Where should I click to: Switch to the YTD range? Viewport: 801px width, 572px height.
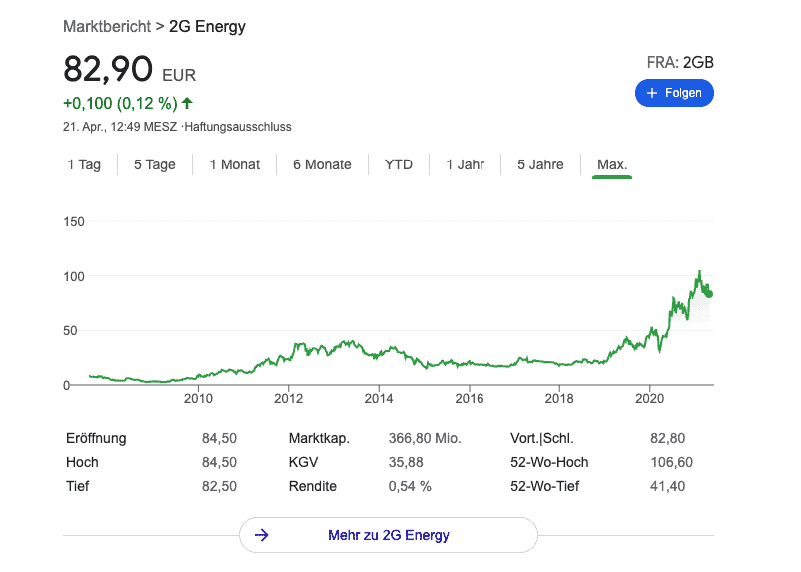click(x=399, y=165)
